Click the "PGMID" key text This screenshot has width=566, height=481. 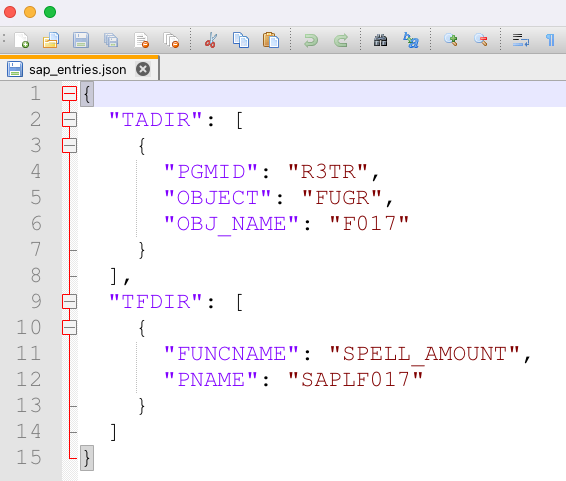pos(210,171)
